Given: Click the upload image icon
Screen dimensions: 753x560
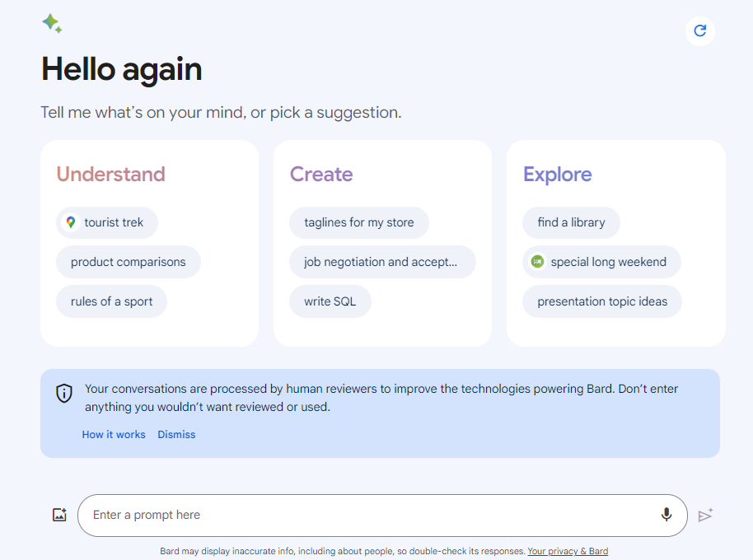Looking at the screenshot, I should (59, 515).
